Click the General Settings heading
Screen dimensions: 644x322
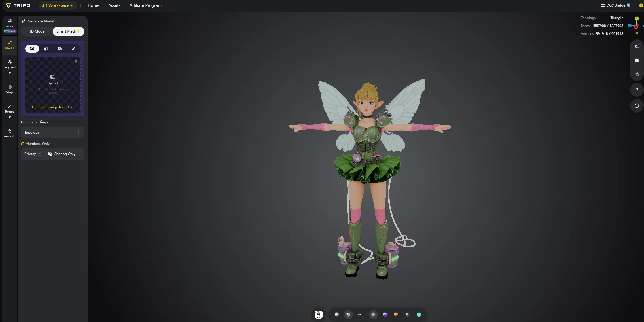click(x=34, y=122)
